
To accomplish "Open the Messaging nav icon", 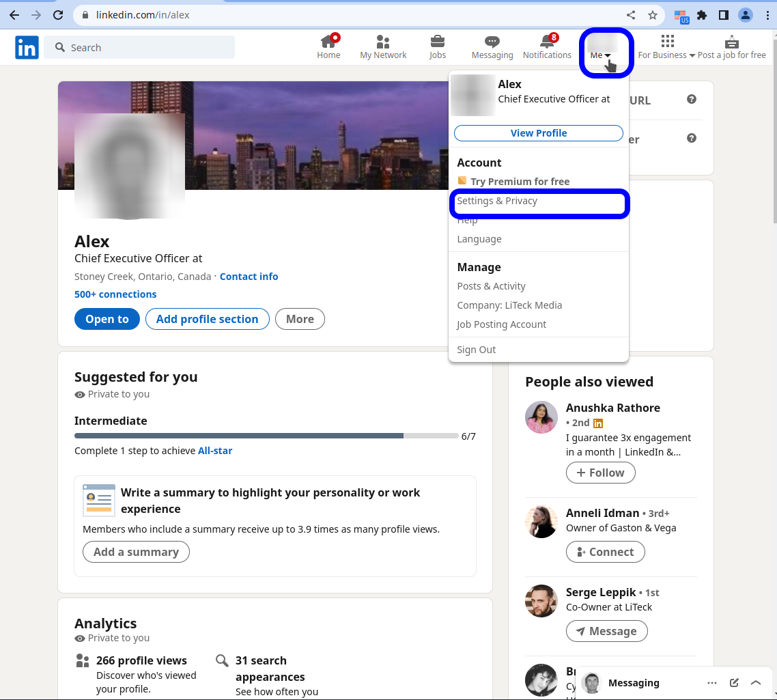I will coord(492,42).
